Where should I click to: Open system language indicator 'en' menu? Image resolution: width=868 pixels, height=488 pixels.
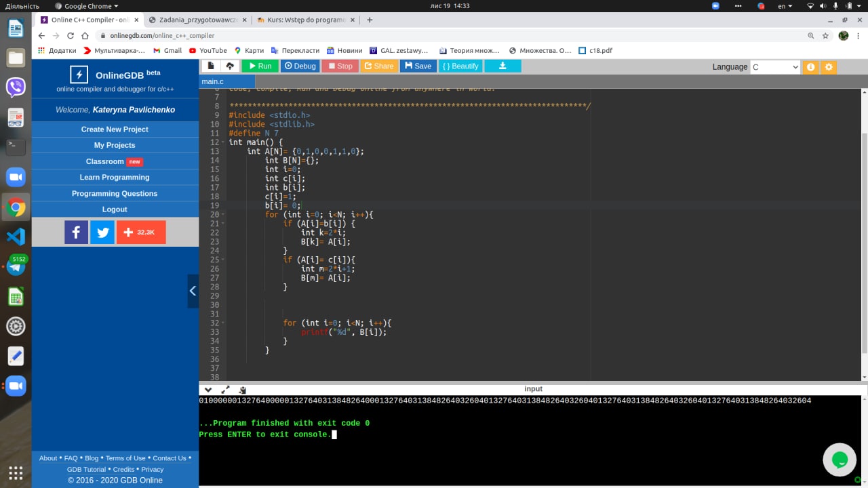[x=785, y=6]
